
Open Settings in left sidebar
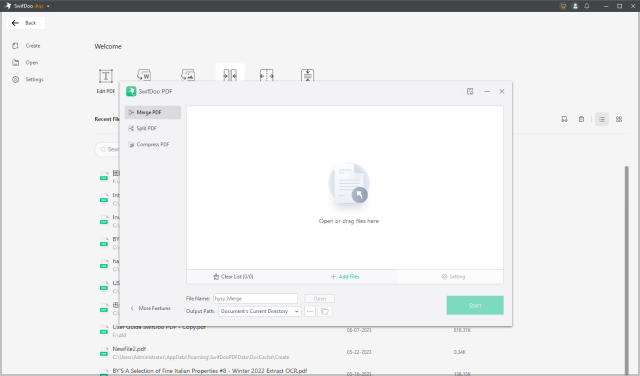28,79
